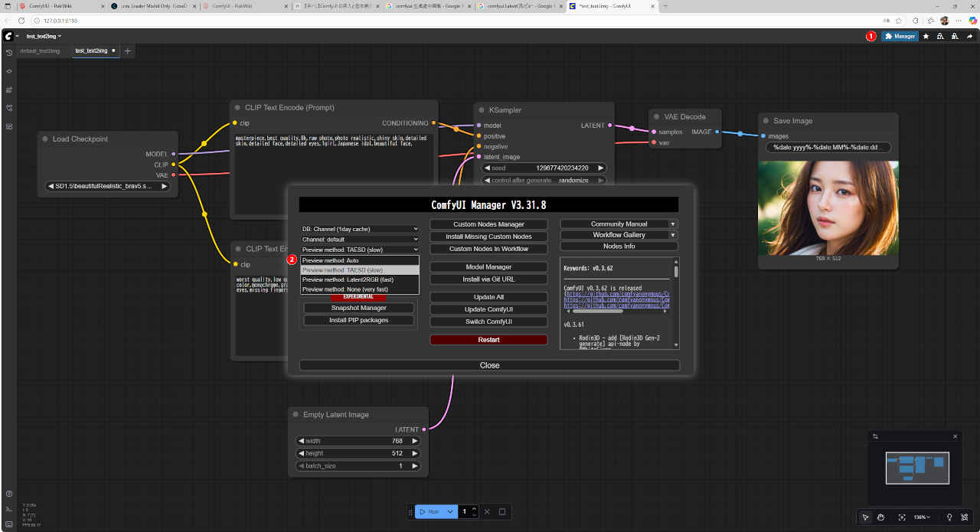Open the queue history sidebar icon
Screen dimensions: 980x532
pos(8,53)
